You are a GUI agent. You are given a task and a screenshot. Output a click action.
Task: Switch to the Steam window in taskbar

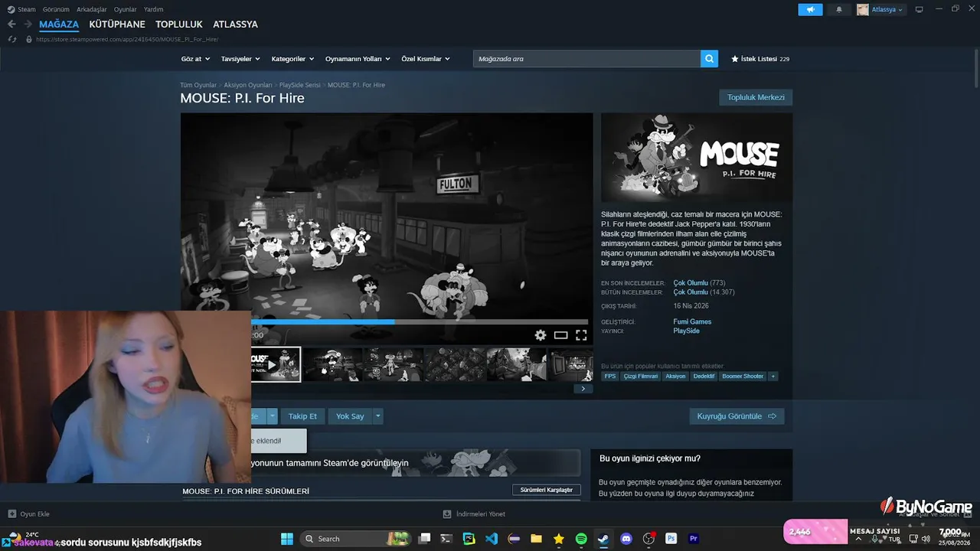coord(603,539)
